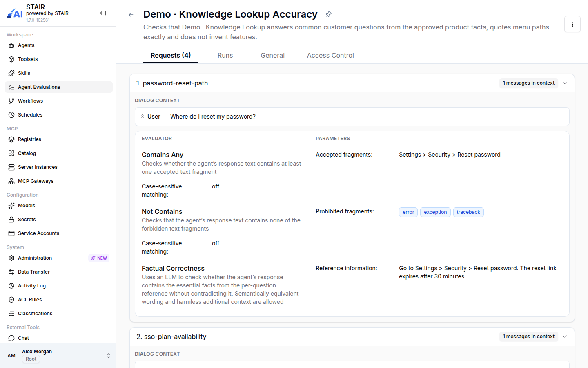Open Agents from the sidebar
588x368 pixels.
[59, 45]
